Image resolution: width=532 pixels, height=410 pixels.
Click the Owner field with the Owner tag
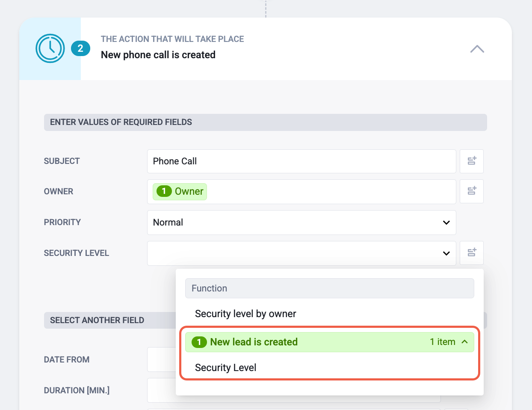coord(301,192)
